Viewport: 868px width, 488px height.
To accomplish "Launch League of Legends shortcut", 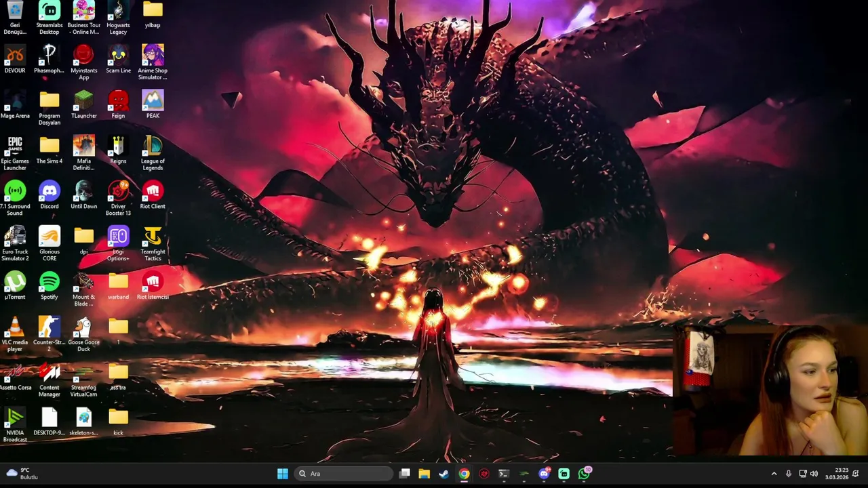I will point(153,154).
